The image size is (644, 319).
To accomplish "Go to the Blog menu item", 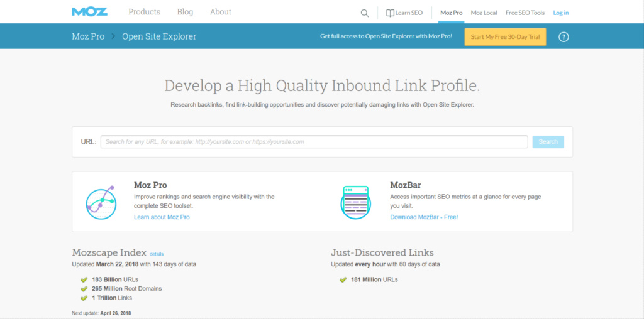I will click(x=185, y=12).
